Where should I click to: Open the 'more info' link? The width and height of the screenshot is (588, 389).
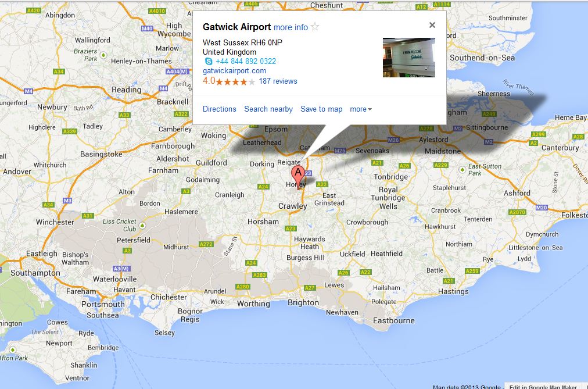(291, 27)
